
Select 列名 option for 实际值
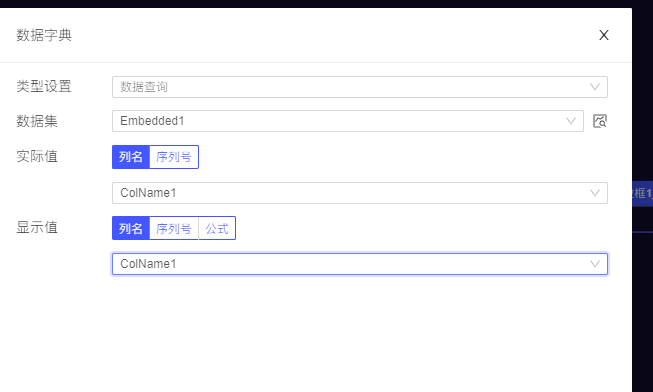pos(131,157)
